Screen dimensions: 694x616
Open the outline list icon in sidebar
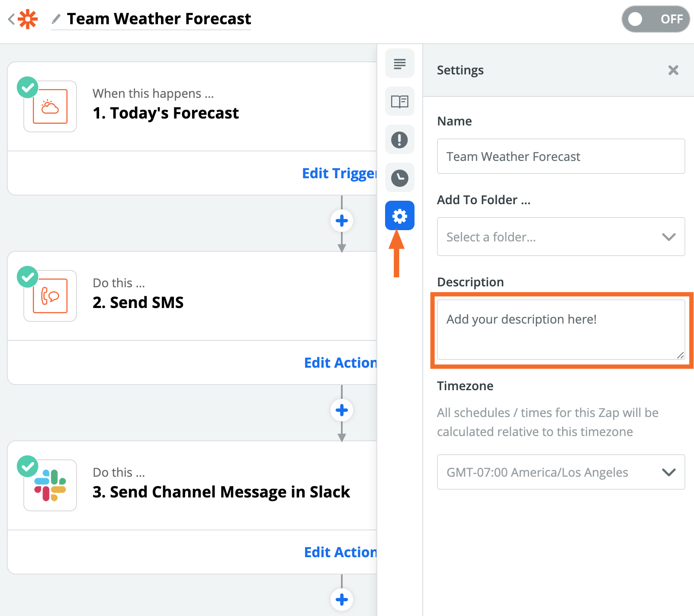(x=399, y=64)
